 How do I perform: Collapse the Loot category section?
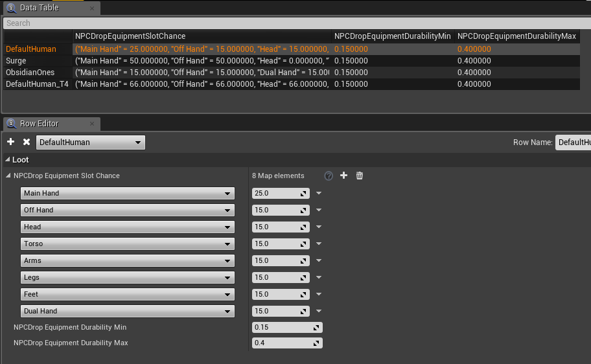point(8,159)
